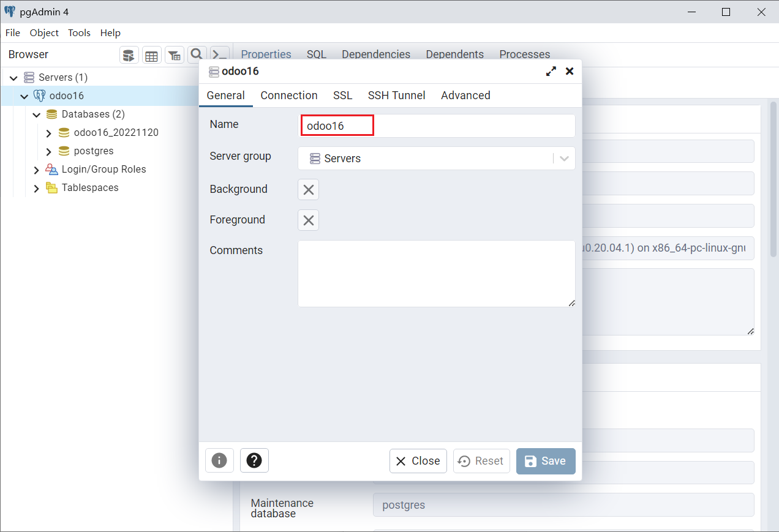Switch to the SSL tab
The width and height of the screenshot is (779, 532).
pyautogui.click(x=343, y=96)
